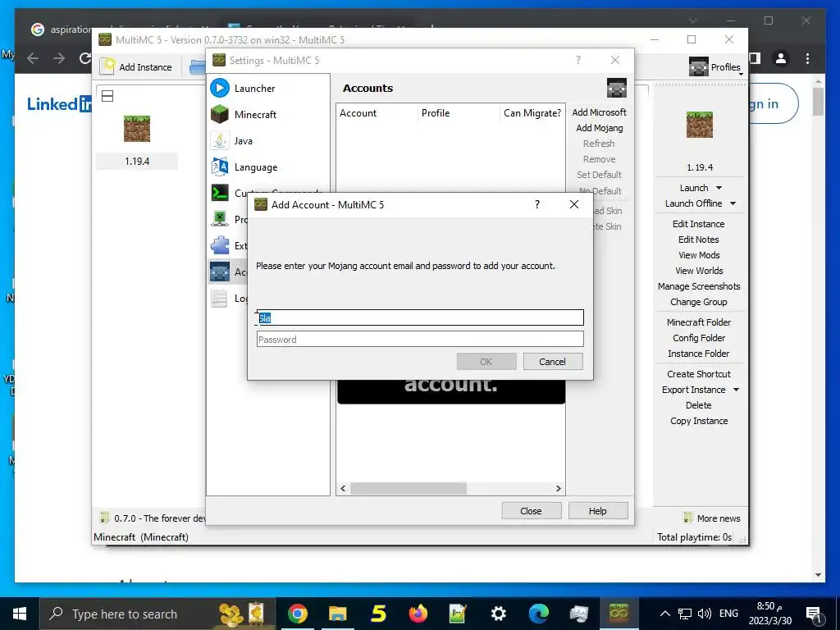Show hidden system tray icons
This screenshot has width=840, height=630.
(664, 614)
